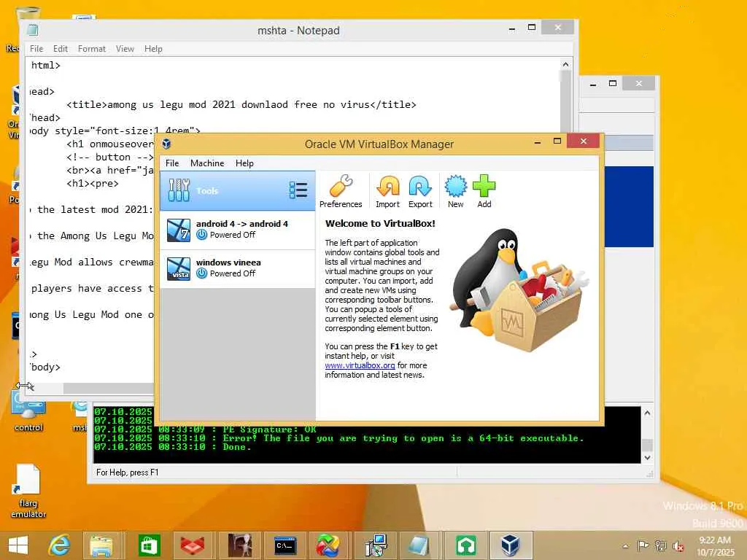Open Notepad Edit menu
The width and height of the screenshot is (747, 560).
click(x=60, y=49)
